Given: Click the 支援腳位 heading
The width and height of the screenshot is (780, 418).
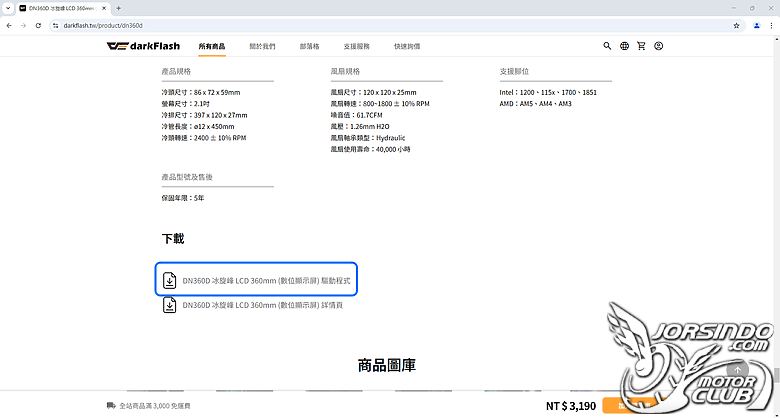Looking at the screenshot, I should (x=514, y=71).
